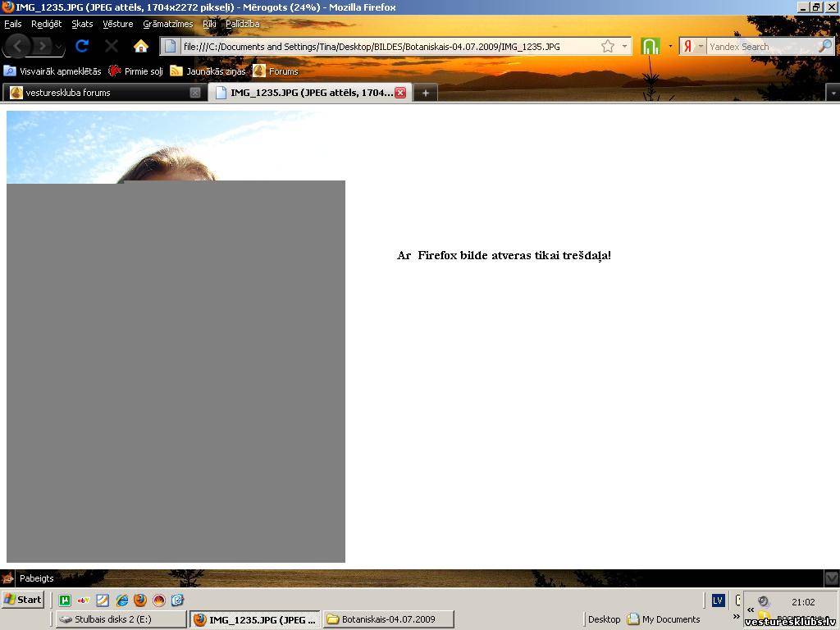Switch to Stulbais disks 2 (E:) taskbar window
The image size is (840, 630).
click(121, 619)
